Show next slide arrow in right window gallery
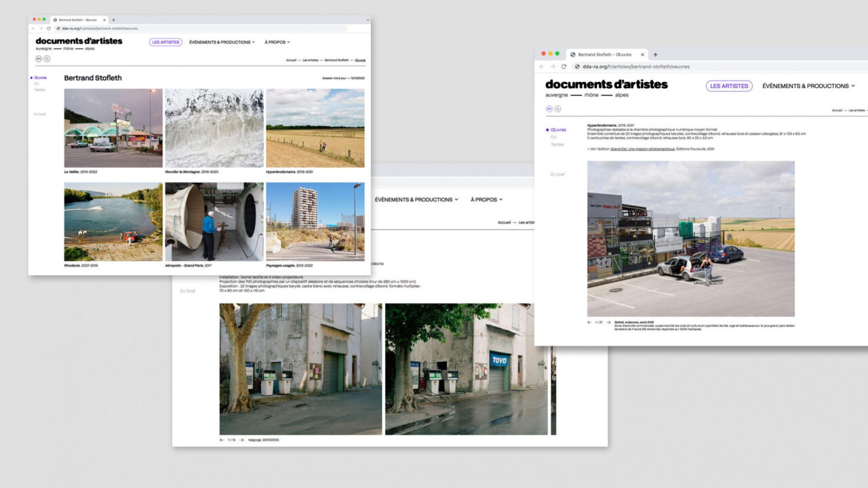This screenshot has height=488, width=868. pos(608,323)
